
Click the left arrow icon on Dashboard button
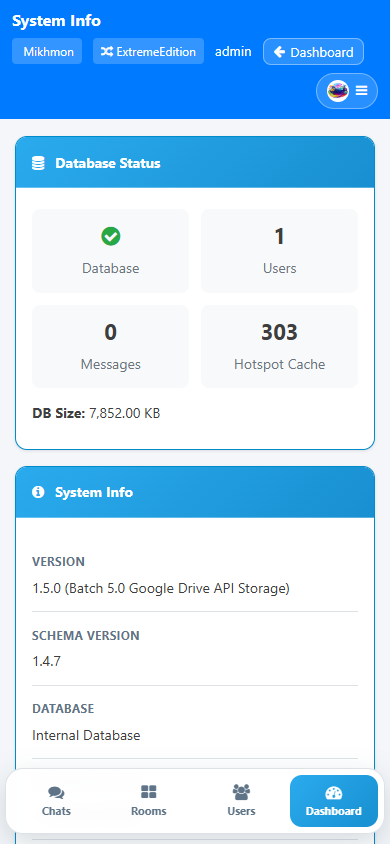pos(279,52)
